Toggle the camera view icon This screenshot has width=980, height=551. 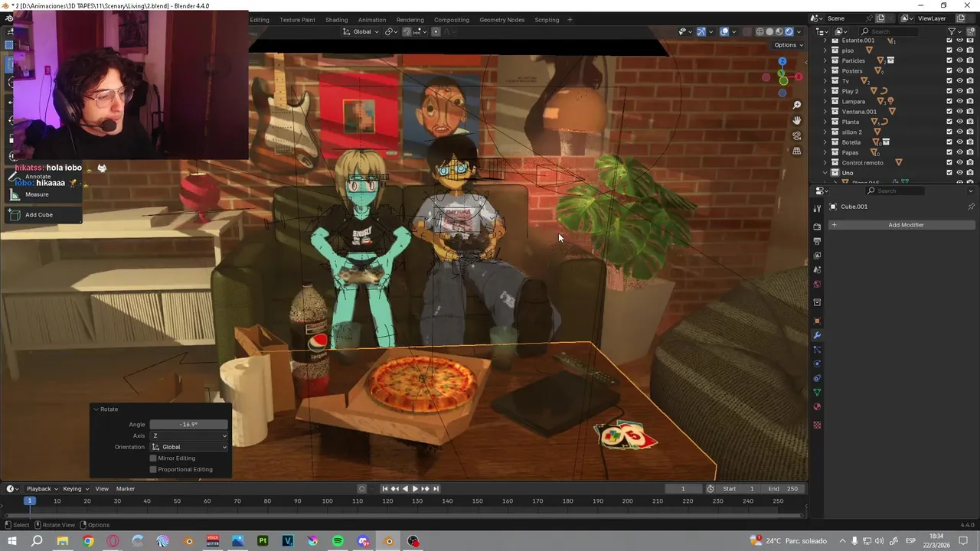[x=797, y=136]
